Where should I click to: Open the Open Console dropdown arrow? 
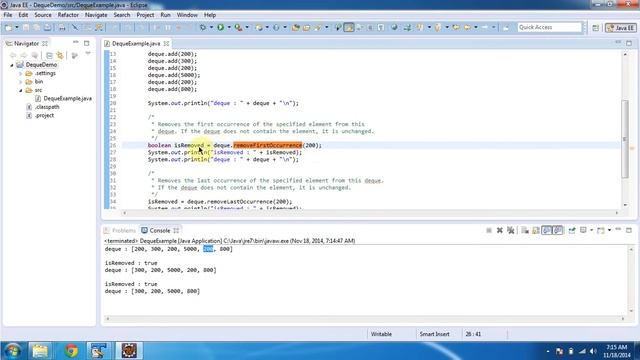coord(609,231)
